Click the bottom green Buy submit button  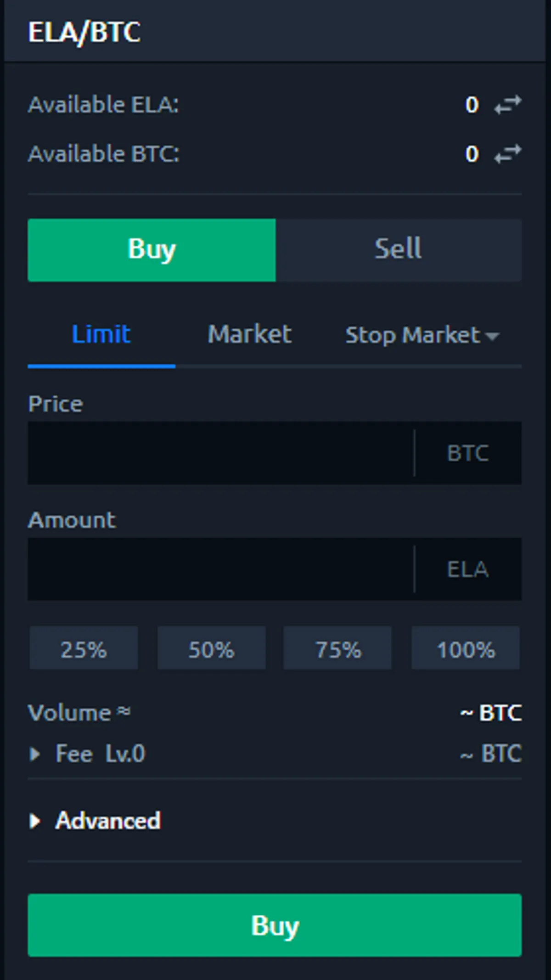tap(275, 925)
